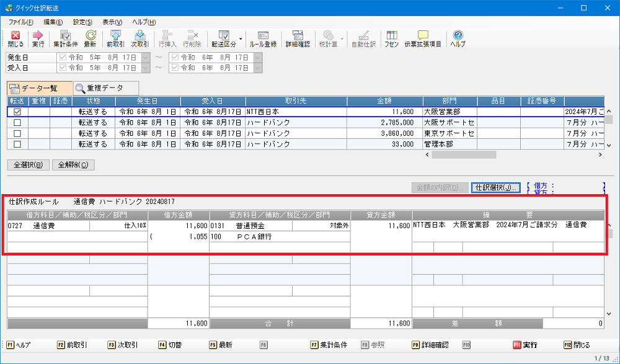Image resolution: width=620 pixels, height=364 pixels.
Task: Click the F4 切替 function key
Action: [170, 345]
